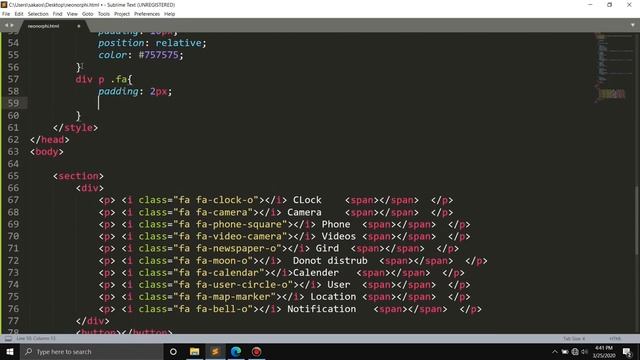
Task: Open the red recorder app on taskbar
Action: [x=256, y=351]
